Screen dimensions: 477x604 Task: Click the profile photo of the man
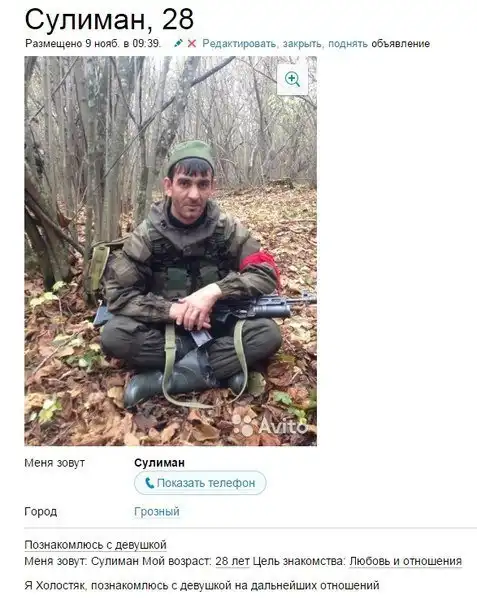coord(171,251)
